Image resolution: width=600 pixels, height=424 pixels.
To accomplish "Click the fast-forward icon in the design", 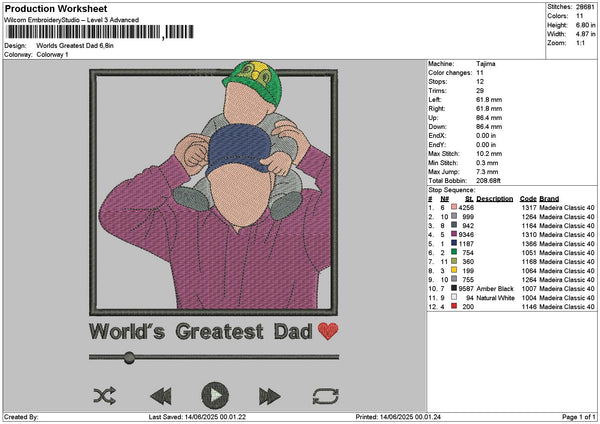I will 269,395.
